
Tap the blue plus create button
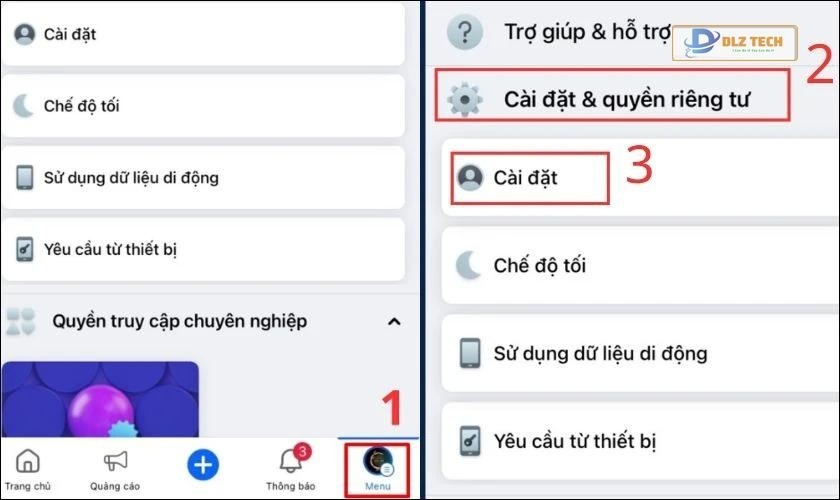pyautogui.click(x=203, y=465)
